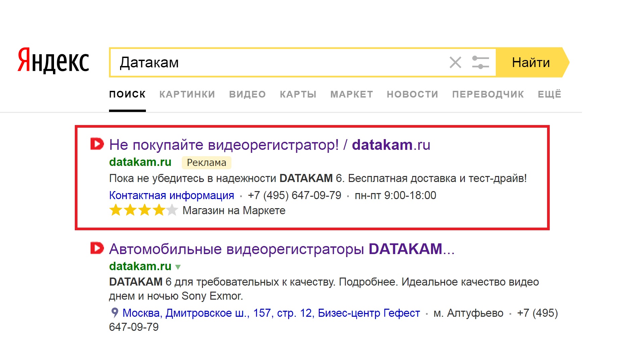Click Datakam favicon in the second result
Image resolution: width=644 pixels, height=362 pixels.
tap(97, 248)
